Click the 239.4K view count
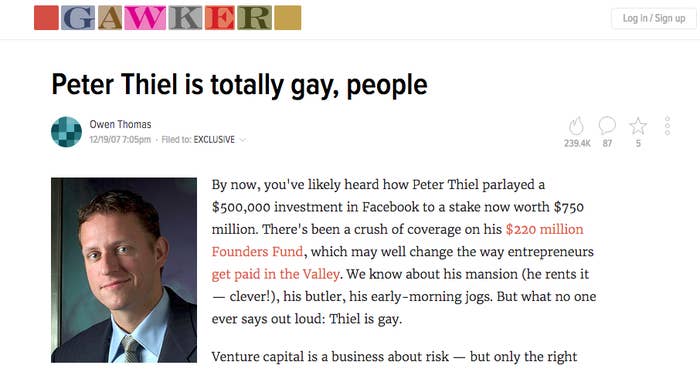Image resolution: width=700 pixels, height=372 pixels. coord(577,143)
